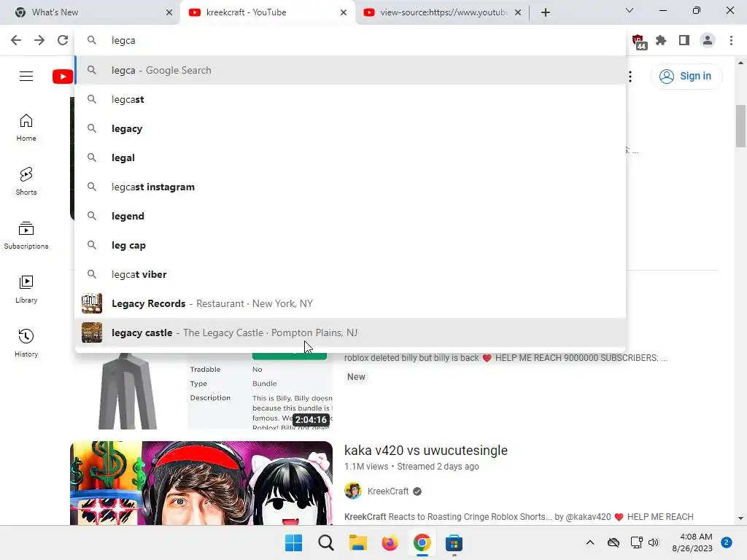This screenshot has width=747, height=560.
Task: Select the 'legend' suggestion
Action: tap(350, 216)
